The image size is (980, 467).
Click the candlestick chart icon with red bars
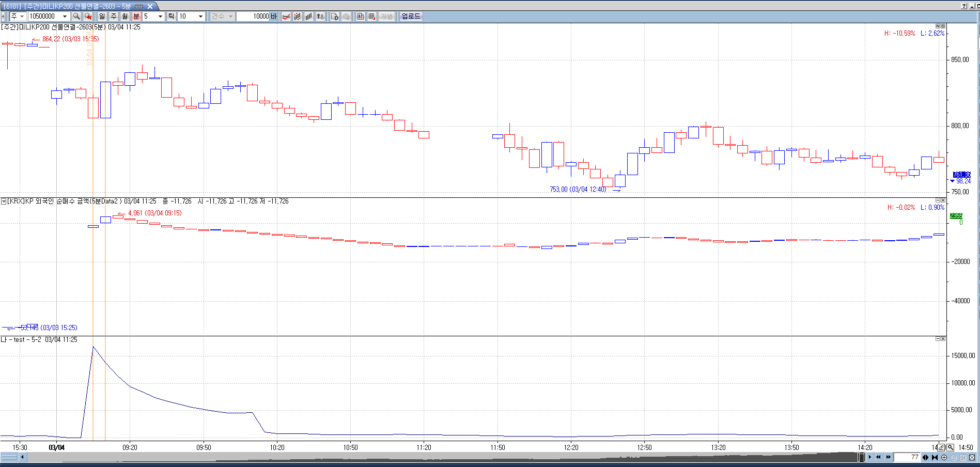click(x=298, y=17)
